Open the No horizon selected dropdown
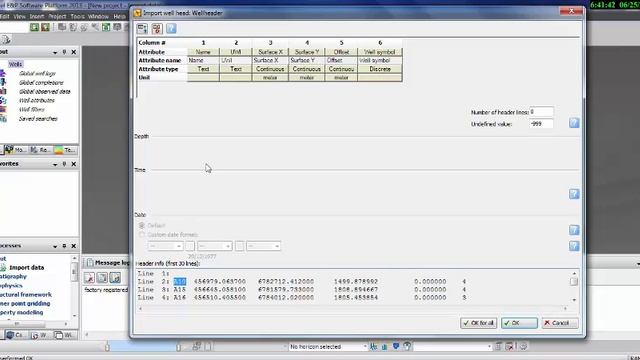Viewport: 640px width, 360px height. point(329,347)
